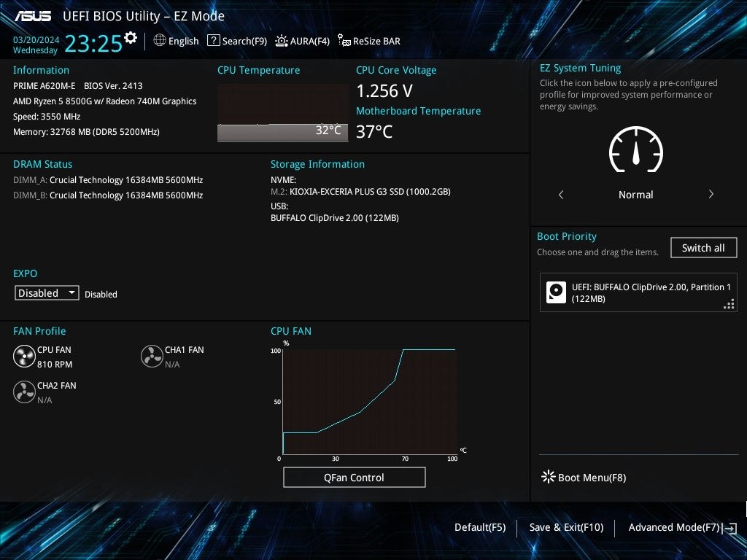Image resolution: width=747 pixels, height=560 pixels.
Task: Click the BIOS Ver. 2413 text
Action: [113, 86]
